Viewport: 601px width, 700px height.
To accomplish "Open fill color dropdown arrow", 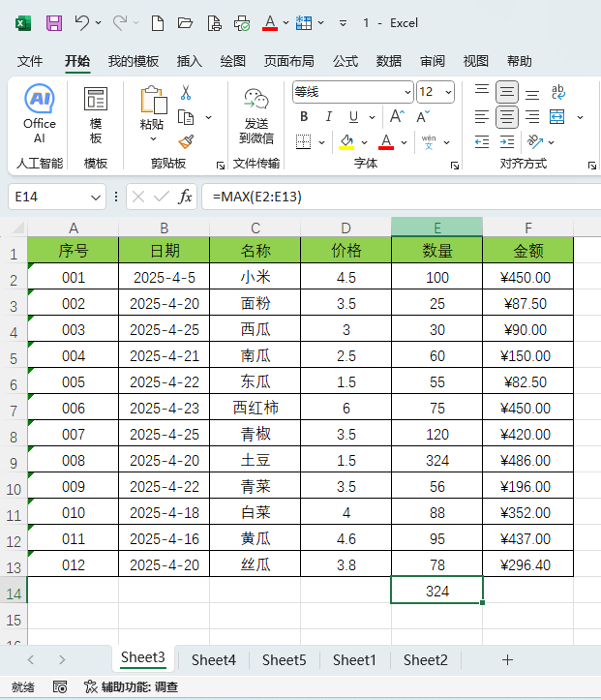I will pyautogui.click(x=364, y=142).
